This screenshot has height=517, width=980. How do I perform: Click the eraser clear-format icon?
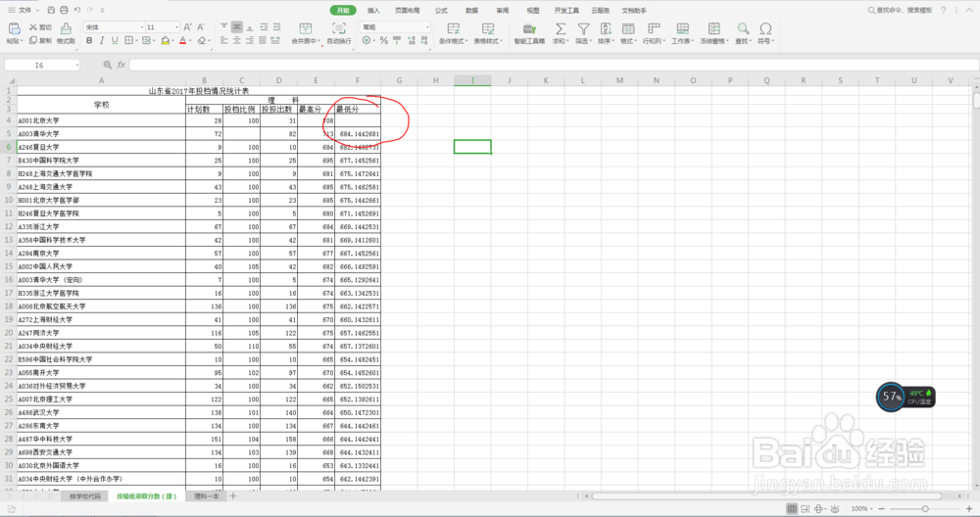[202, 40]
